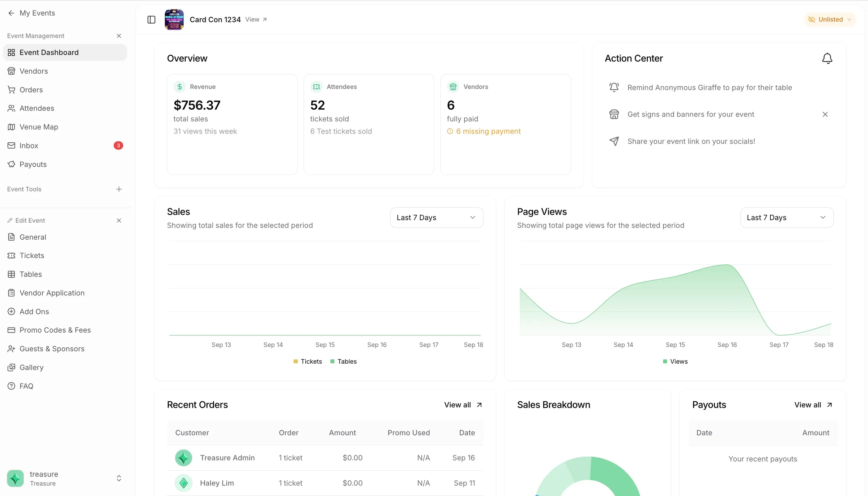Screen dimensions: 868x496
Task: Click Share your event link action
Action: pyautogui.click(x=691, y=141)
